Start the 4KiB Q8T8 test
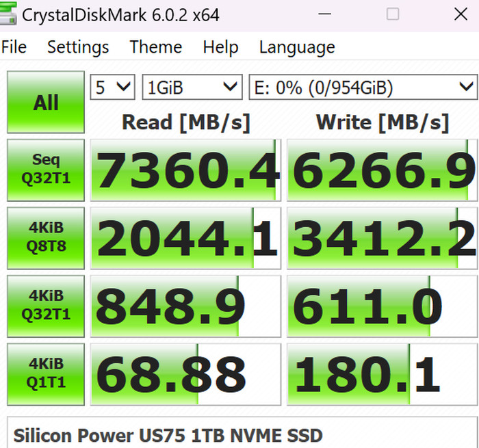 [x=46, y=238]
